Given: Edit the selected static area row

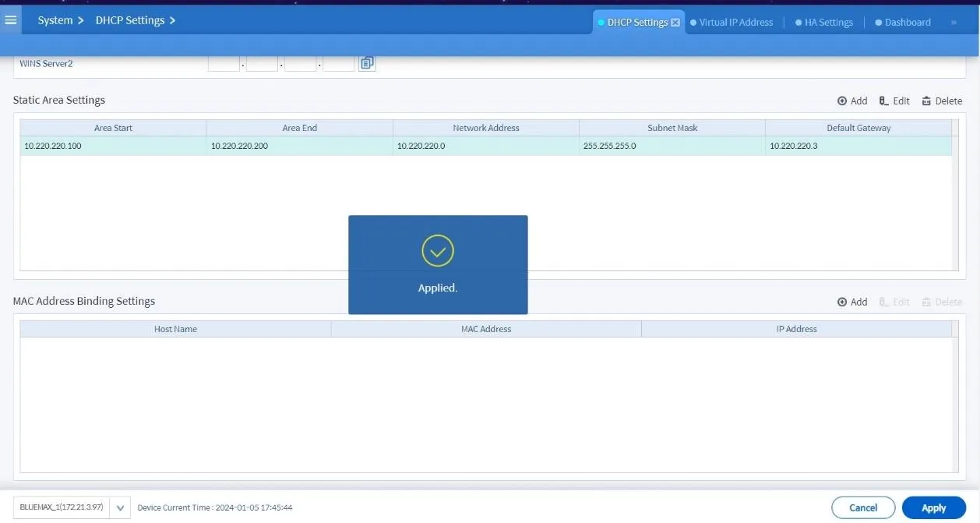Looking at the screenshot, I should [x=894, y=101].
